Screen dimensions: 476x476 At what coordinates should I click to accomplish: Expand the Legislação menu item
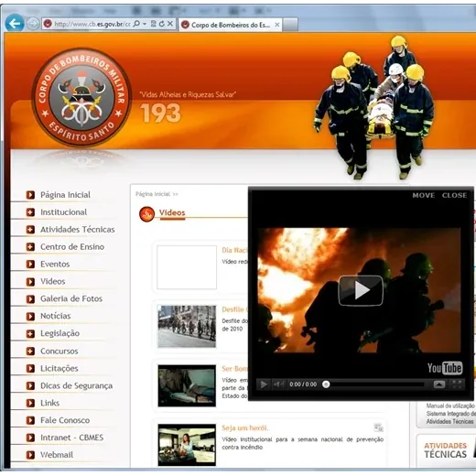pos(59,333)
